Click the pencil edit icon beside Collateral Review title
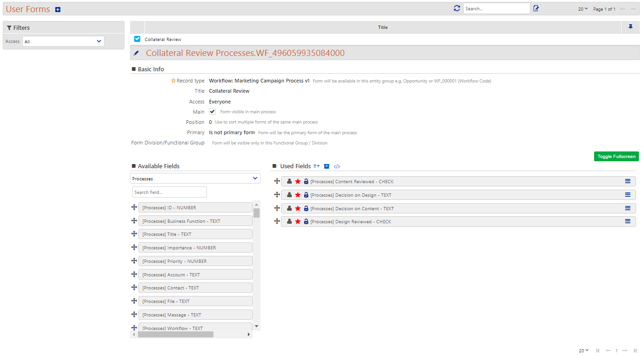 click(136, 53)
